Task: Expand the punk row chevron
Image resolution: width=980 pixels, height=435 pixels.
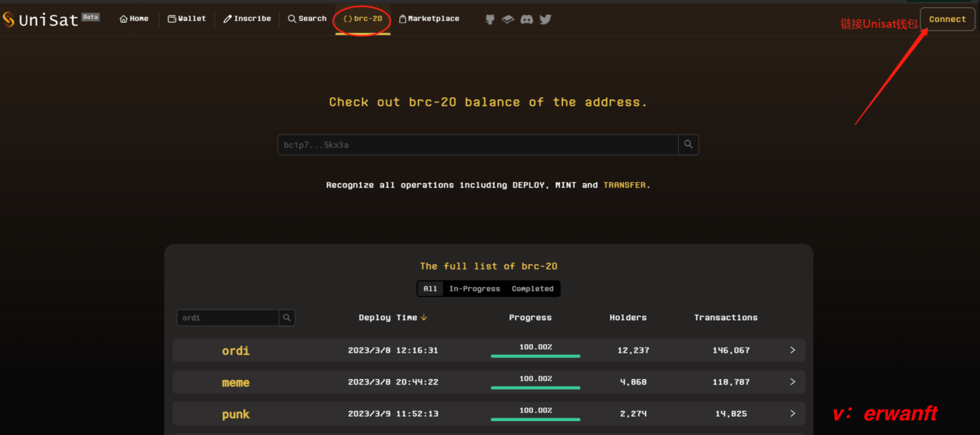Action: click(x=792, y=413)
